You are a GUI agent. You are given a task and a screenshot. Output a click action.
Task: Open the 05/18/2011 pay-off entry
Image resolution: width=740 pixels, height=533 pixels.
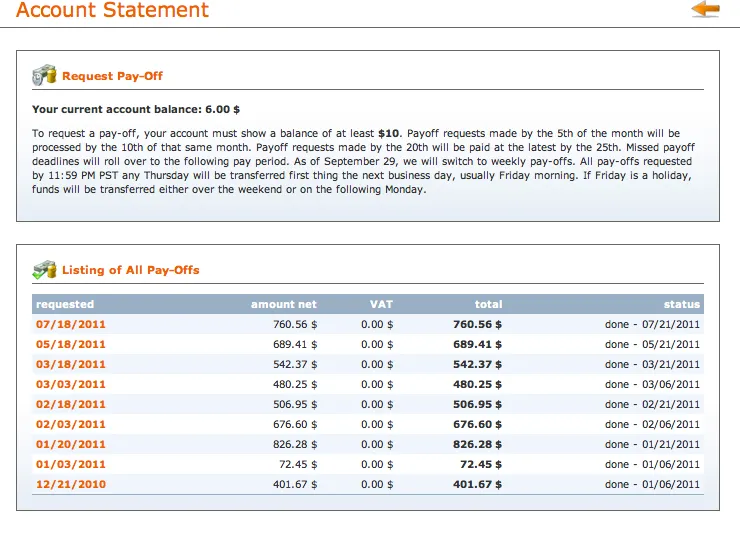(x=71, y=344)
